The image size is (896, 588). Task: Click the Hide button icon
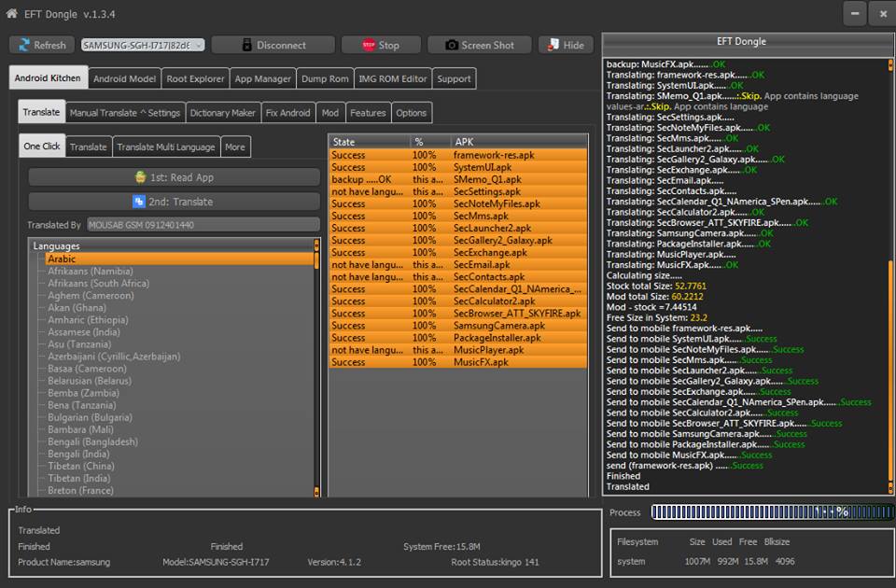pyautogui.click(x=553, y=45)
